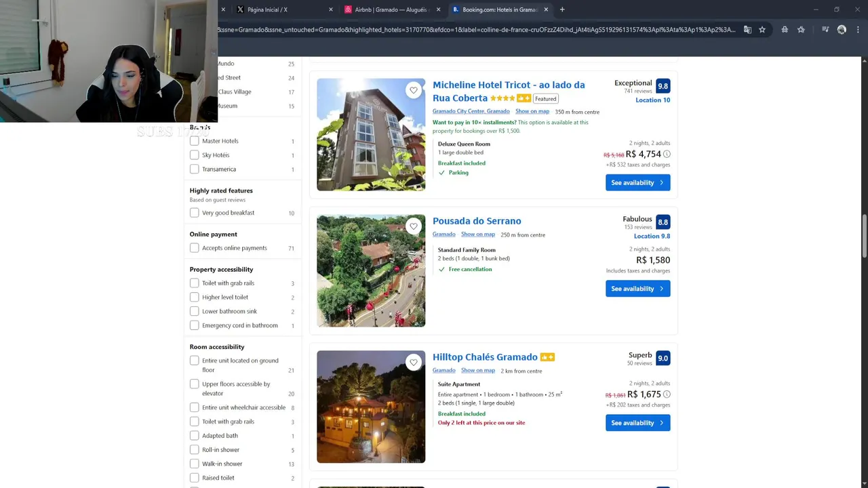Enable Upper floors accessible by elevator
The image size is (868, 488).
point(195,384)
